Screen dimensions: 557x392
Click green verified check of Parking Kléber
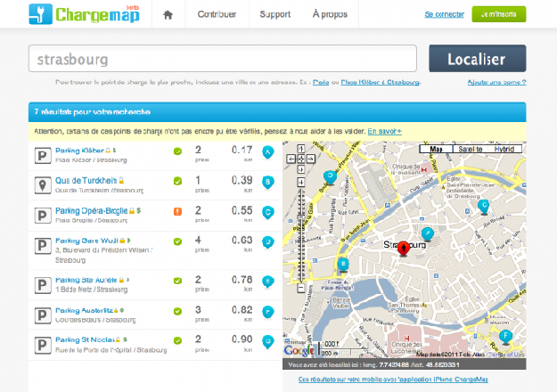click(177, 151)
